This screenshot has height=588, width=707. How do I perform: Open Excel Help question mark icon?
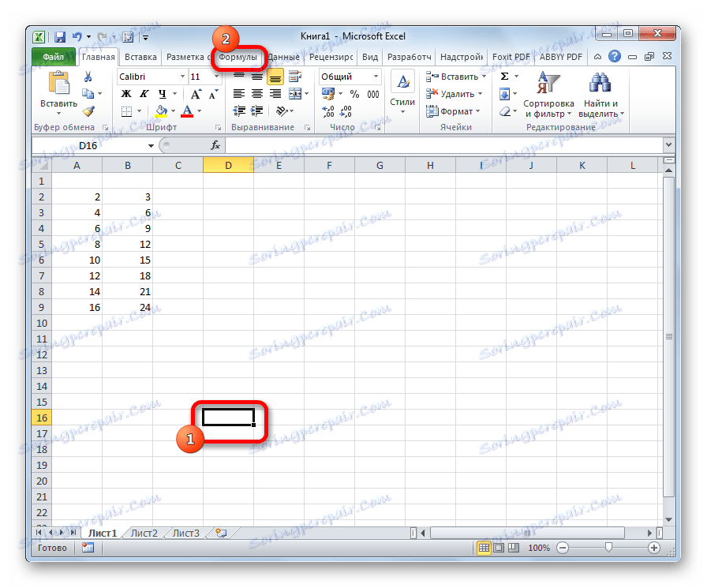click(x=614, y=56)
